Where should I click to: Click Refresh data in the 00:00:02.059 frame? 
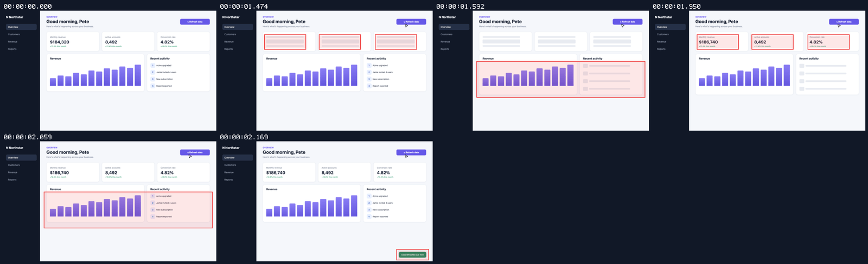(195, 152)
